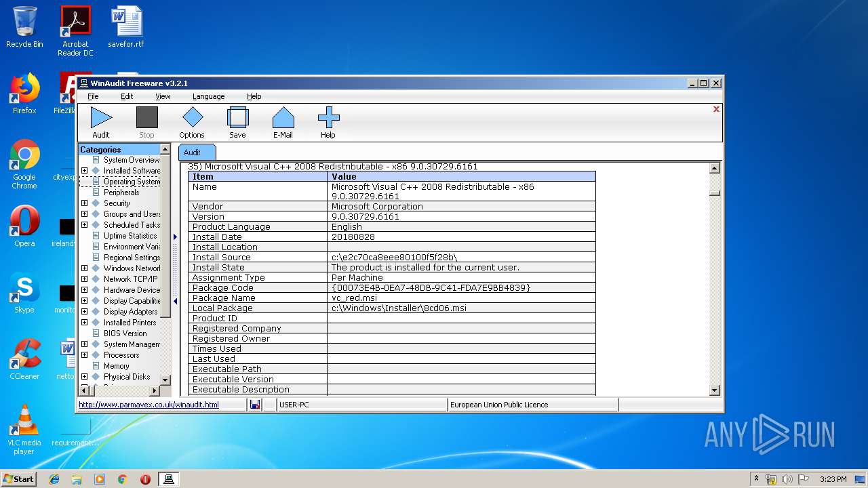The width and height of the screenshot is (868, 488).
Task: Click the Save toolbar icon
Action: [237, 122]
